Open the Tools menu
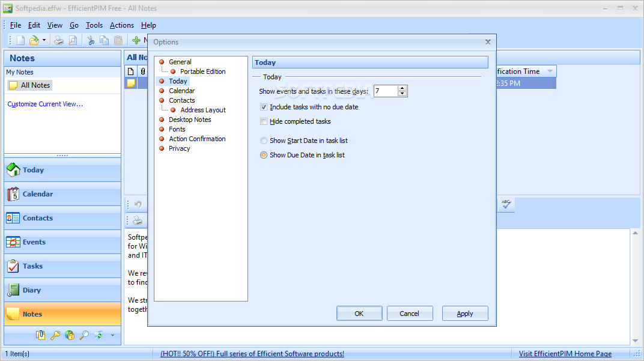The height and width of the screenshot is (361, 644). (94, 25)
